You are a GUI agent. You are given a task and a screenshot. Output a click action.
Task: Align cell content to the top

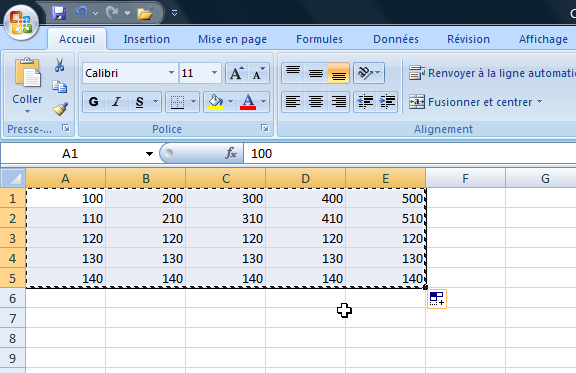(x=293, y=73)
